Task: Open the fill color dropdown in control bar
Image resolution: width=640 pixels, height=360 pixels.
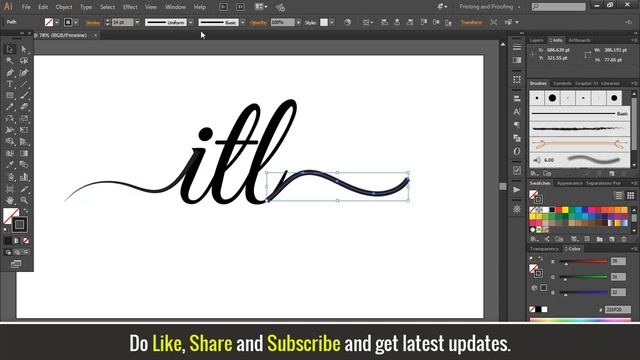Action: pyautogui.click(x=57, y=22)
